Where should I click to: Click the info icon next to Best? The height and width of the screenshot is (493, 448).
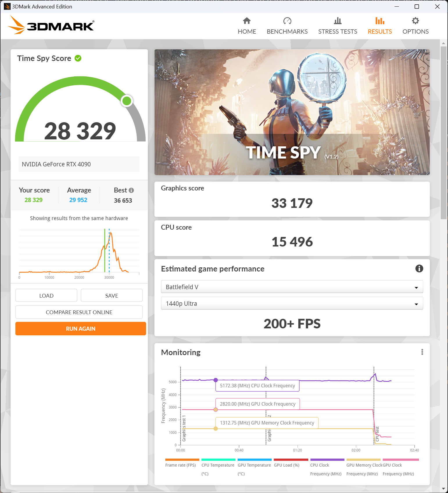pos(131,190)
